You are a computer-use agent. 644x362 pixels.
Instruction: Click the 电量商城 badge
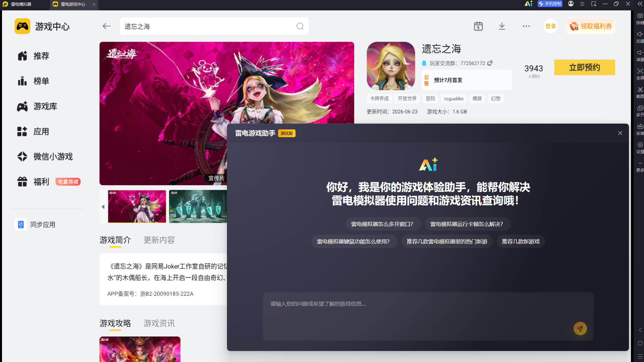point(68,182)
